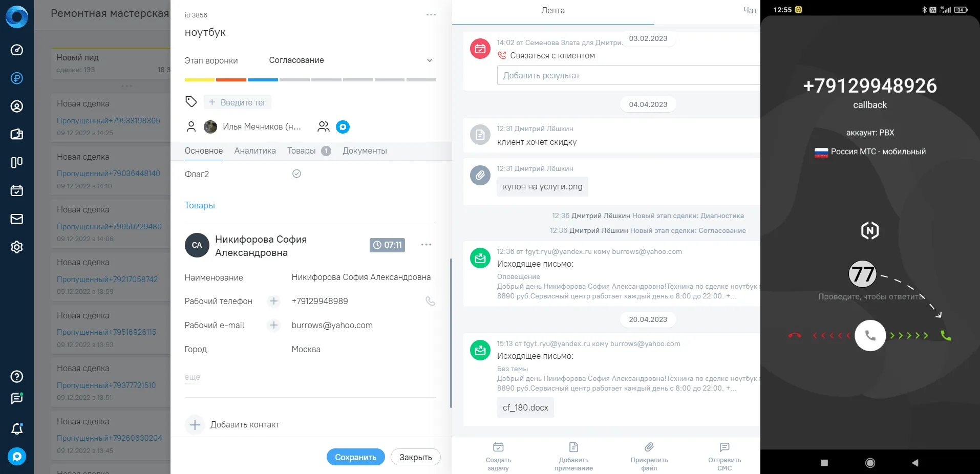Toggle the Флаг2 checkbox

(x=296, y=174)
